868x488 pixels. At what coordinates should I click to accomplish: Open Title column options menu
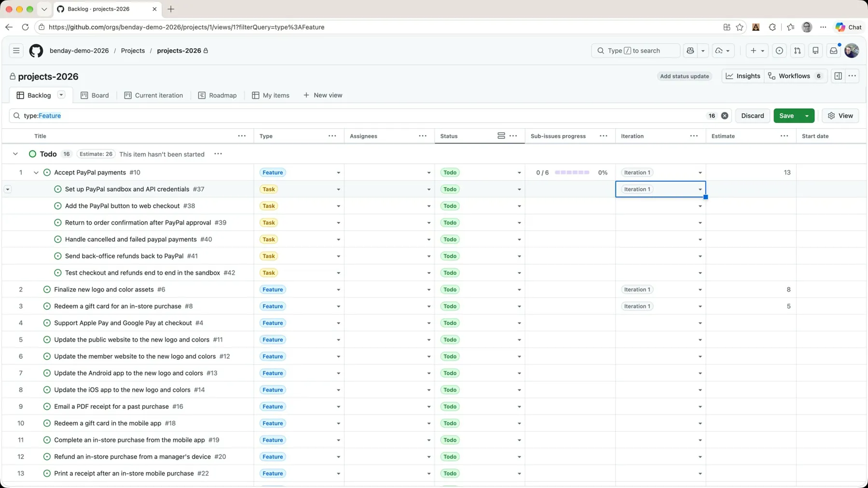point(242,136)
